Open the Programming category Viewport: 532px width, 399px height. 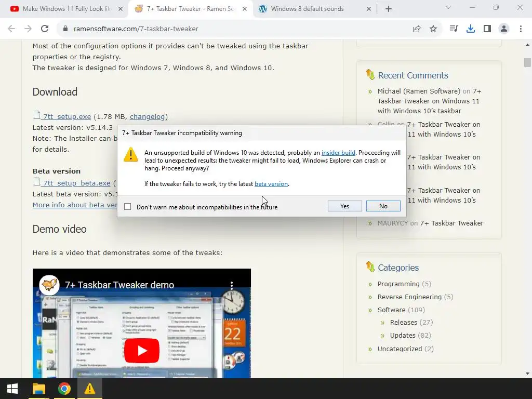(x=398, y=284)
